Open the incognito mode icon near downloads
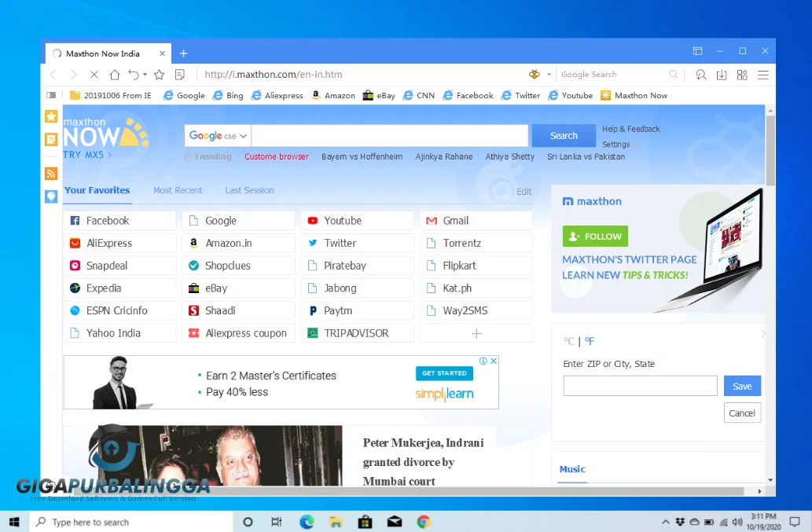This screenshot has width=812, height=532. pyautogui.click(x=700, y=73)
